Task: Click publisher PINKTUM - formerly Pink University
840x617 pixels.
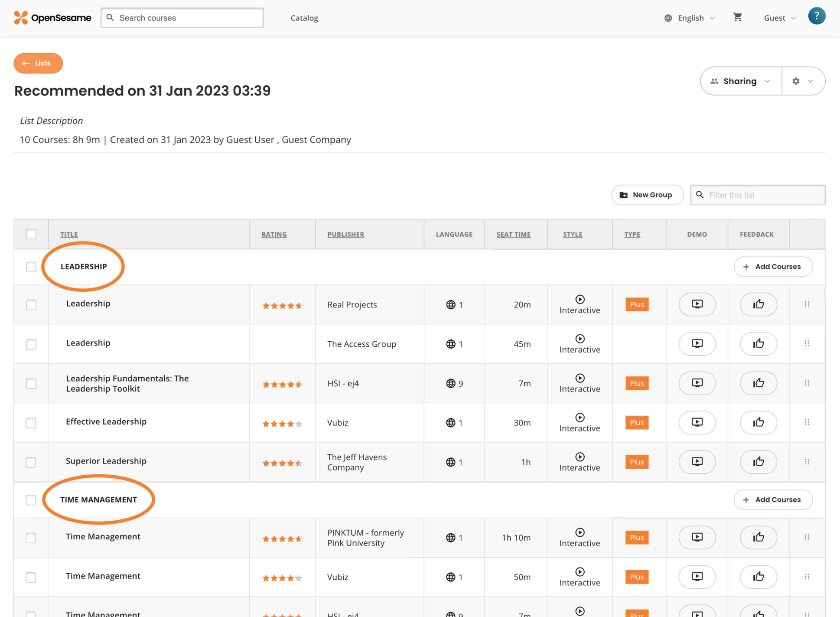Action: pos(366,538)
